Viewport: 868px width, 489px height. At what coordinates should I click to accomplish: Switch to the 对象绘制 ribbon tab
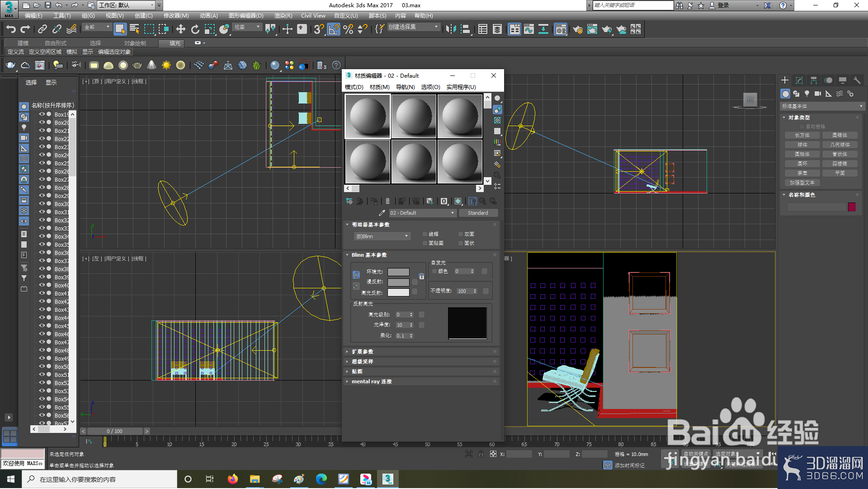tap(135, 43)
